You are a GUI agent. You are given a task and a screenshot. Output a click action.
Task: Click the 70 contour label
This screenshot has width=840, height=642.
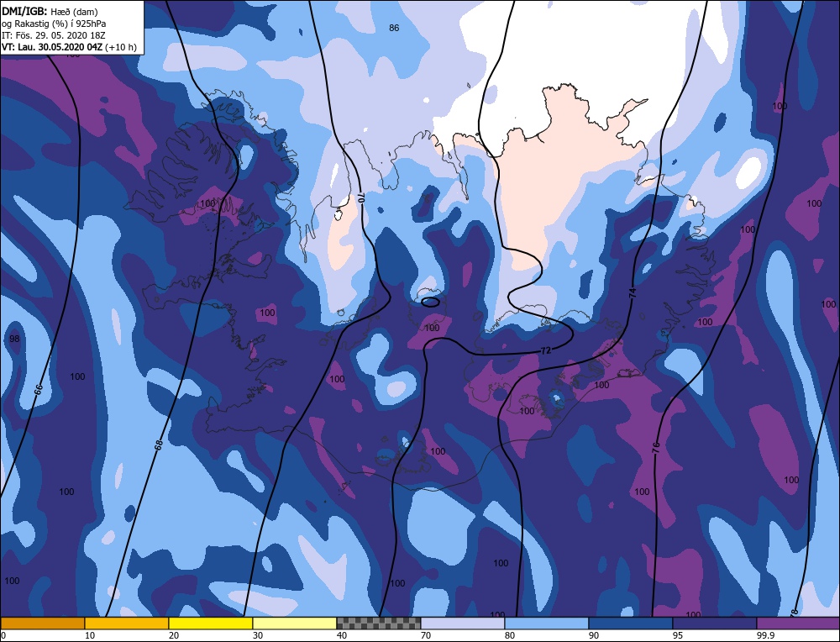(360, 197)
